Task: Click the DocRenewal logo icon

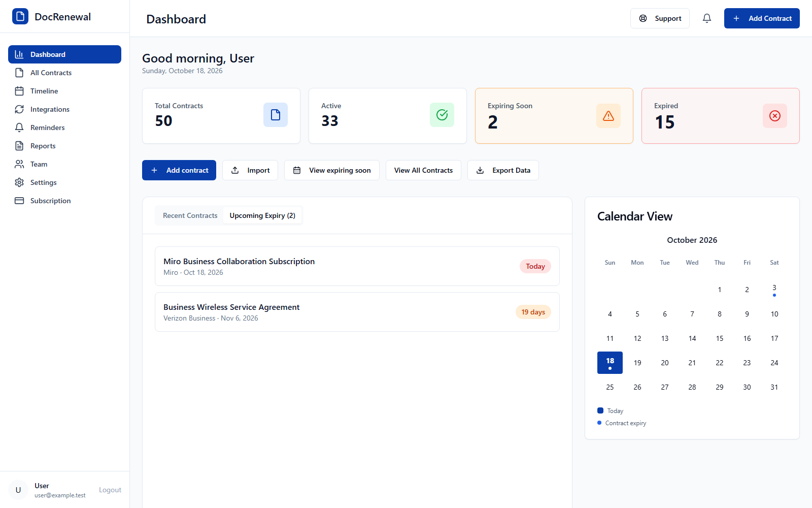Action: pyautogui.click(x=20, y=16)
